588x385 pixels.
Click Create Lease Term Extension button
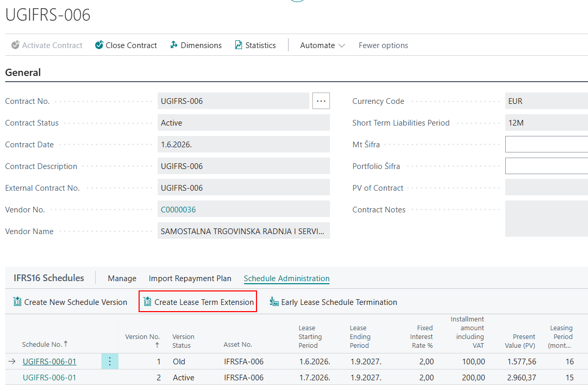click(199, 302)
